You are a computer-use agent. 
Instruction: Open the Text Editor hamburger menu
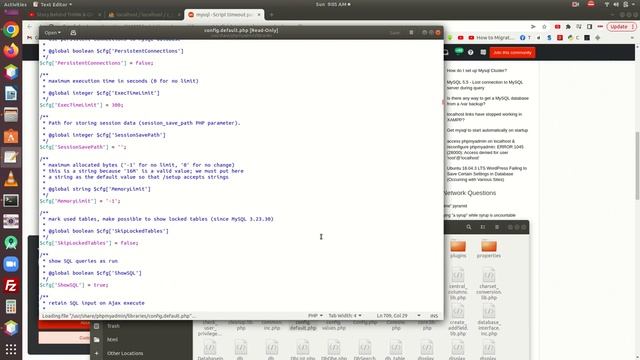point(411,32)
